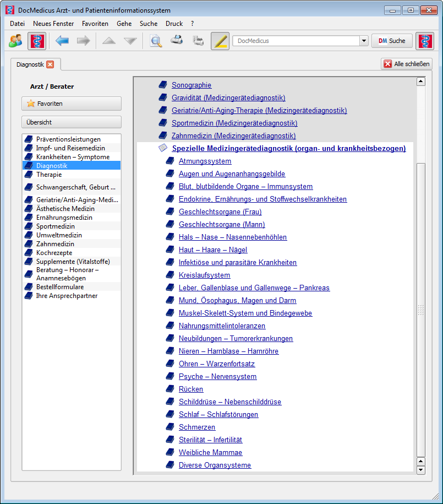
Task: Click book icon beside Haut – Haare – Nägel
Action: [170, 250]
